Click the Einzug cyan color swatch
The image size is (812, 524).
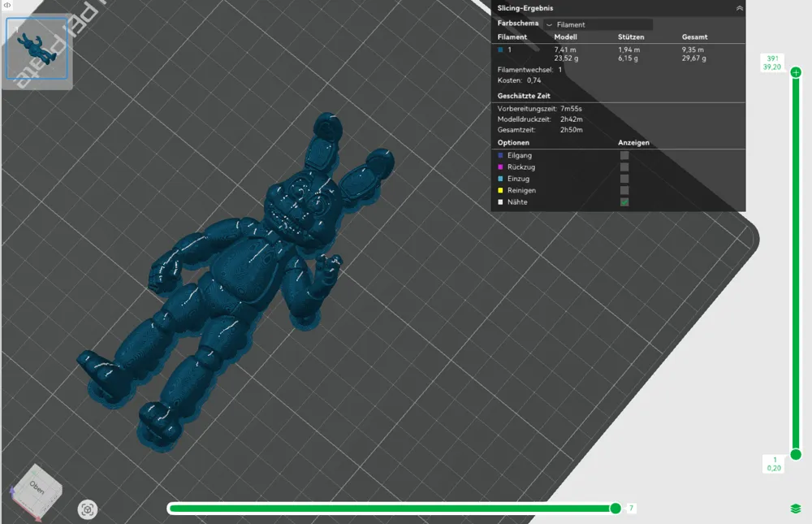(x=500, y=179)
